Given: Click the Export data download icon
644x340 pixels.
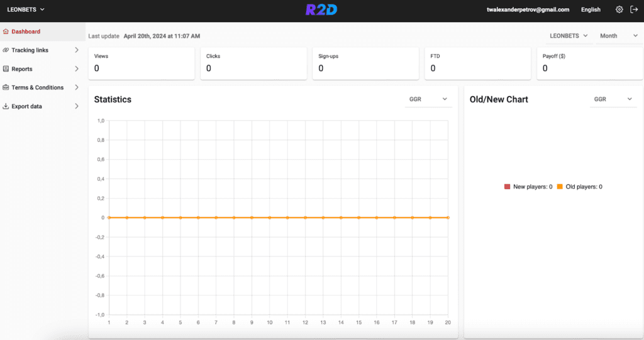Looking at the screenshot, I should (6, 106).
